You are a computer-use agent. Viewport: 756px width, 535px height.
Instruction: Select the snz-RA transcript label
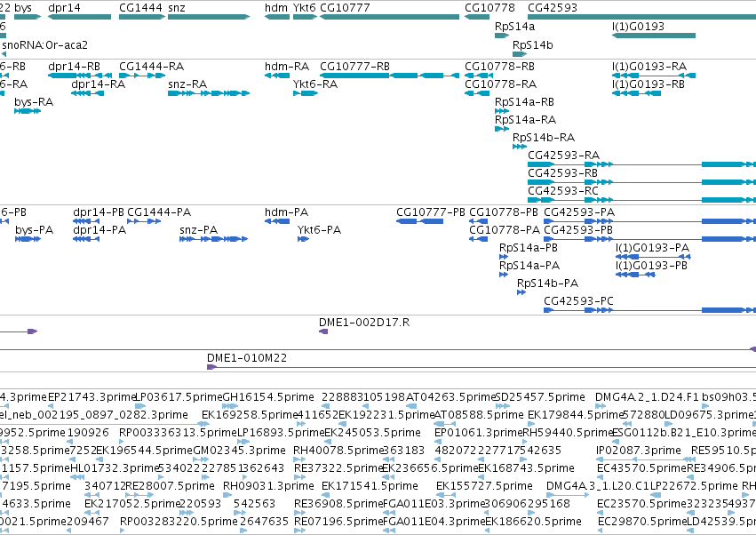(187, 84)
